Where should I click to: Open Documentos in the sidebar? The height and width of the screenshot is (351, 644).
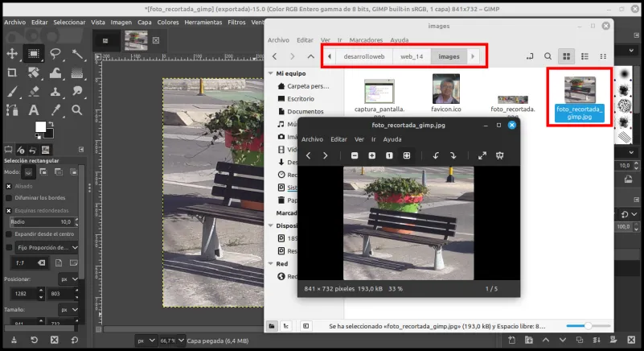pyautogui.click(x=306, y=112)
